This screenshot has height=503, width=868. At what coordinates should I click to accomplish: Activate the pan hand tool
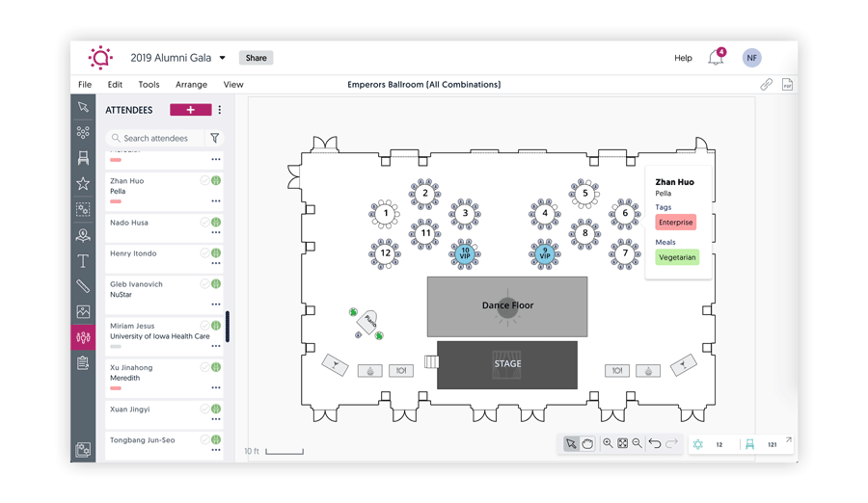587,443
